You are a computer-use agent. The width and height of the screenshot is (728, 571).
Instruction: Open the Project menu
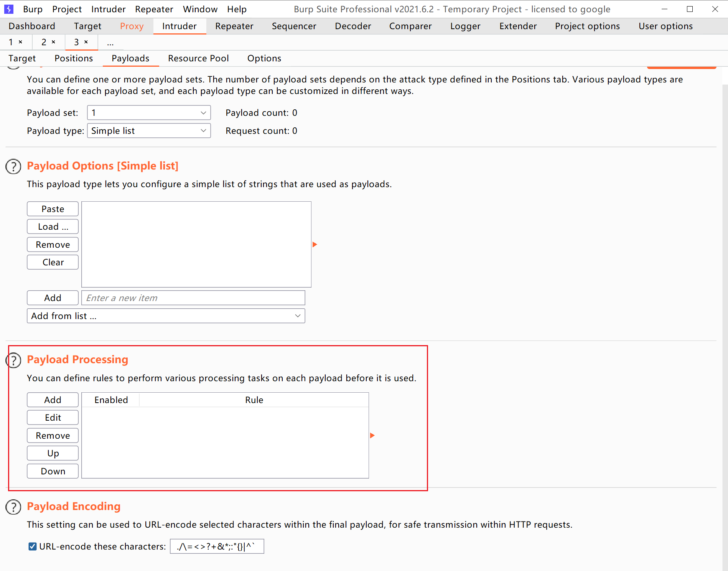pos(67,9)
